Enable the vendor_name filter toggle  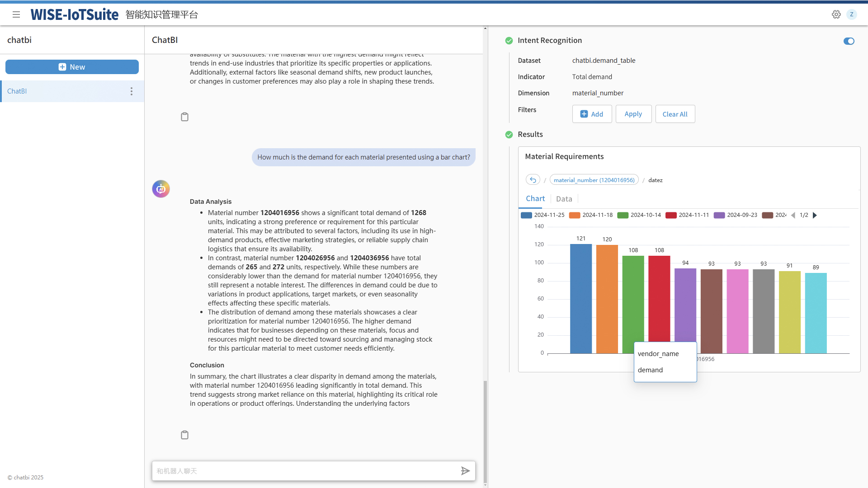[658, 353]
